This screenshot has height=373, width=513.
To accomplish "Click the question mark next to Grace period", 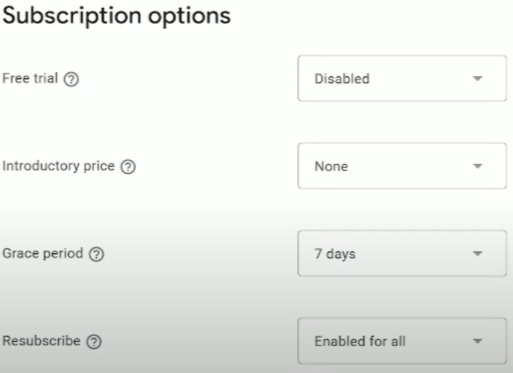I will (97, 254).
